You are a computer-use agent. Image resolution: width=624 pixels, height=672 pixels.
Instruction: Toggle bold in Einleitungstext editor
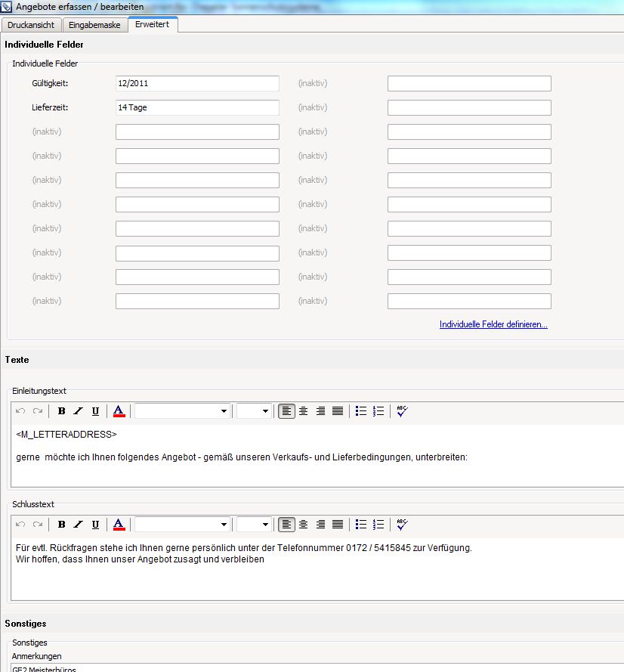click(x=61, y=411)
